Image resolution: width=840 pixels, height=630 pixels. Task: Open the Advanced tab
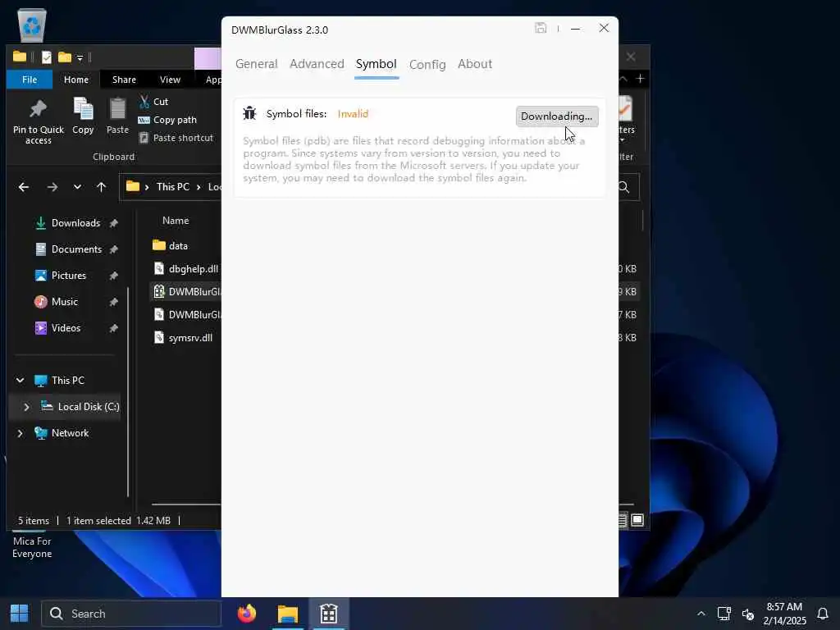317,64
